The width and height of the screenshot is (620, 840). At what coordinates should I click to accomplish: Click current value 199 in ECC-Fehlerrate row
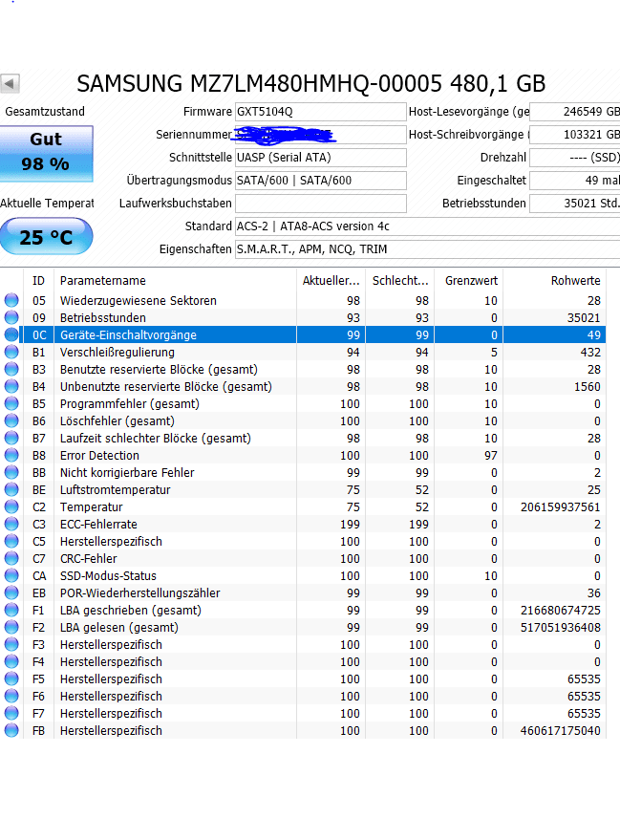pyautogui.click(x=350, y=524)
